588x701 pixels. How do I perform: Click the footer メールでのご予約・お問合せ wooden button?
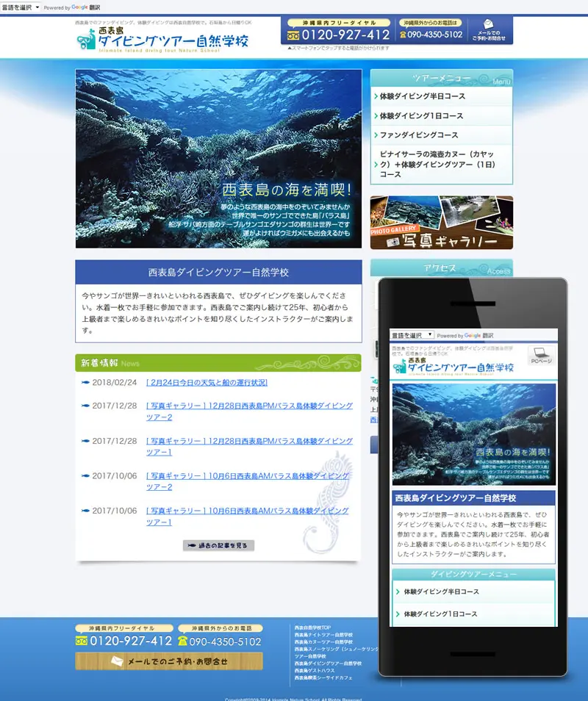[x=169, y=661]
